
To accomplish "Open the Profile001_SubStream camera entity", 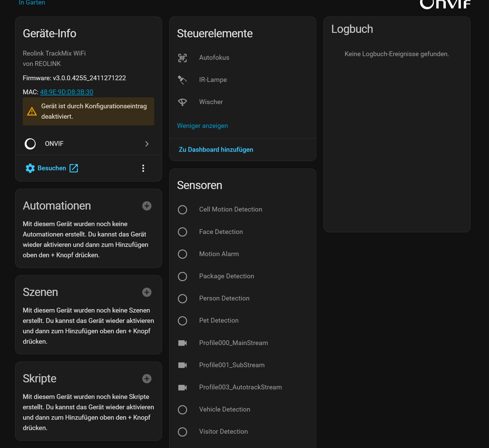I will [232, 365].
